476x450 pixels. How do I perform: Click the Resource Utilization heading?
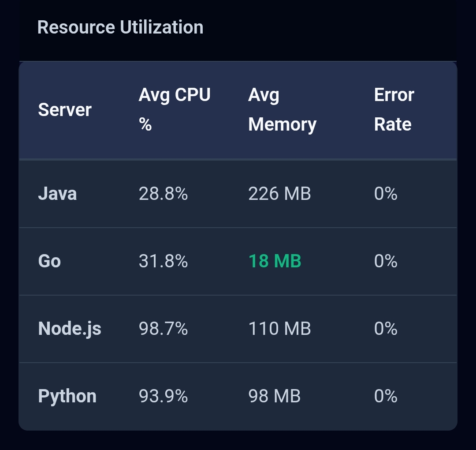click(x=120, y=27)
